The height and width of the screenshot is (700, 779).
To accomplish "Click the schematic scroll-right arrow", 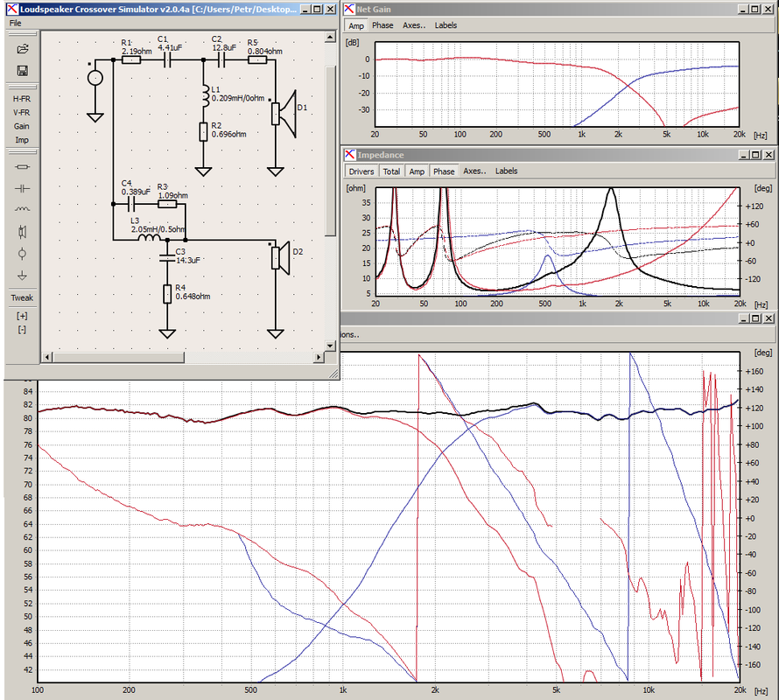I will 319,357.
